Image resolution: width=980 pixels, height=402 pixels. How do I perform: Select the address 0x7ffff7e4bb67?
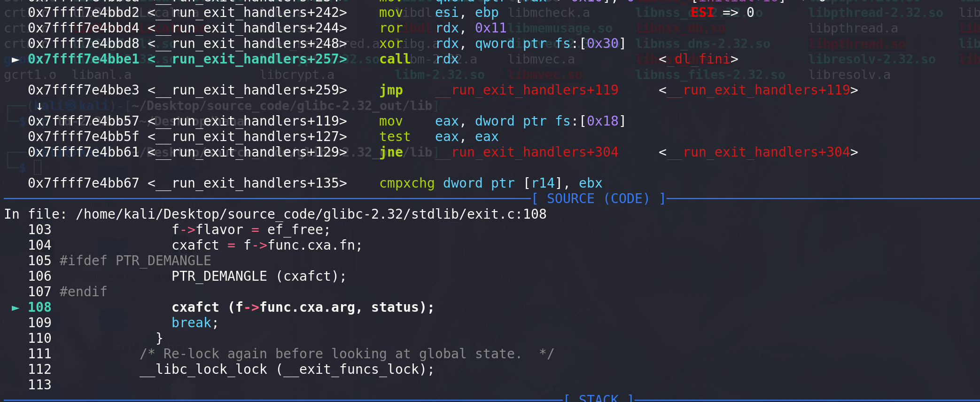[84, 183]
